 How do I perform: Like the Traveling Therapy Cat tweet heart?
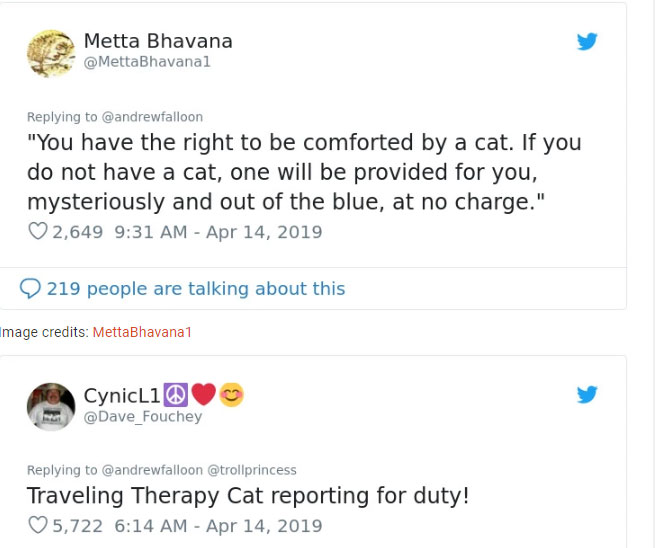pos(37,525)
